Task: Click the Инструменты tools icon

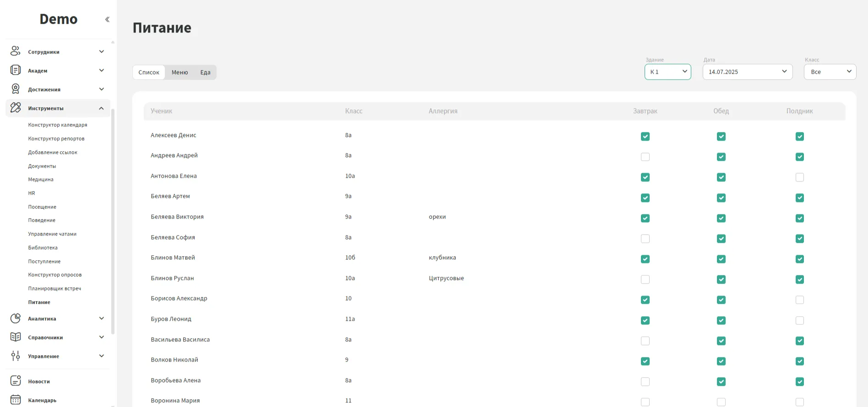Action: point(16,108)
